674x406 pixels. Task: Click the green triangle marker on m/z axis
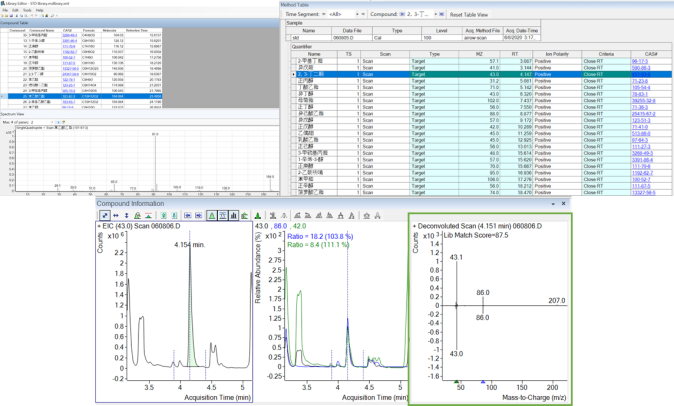(x=456, y=381)
